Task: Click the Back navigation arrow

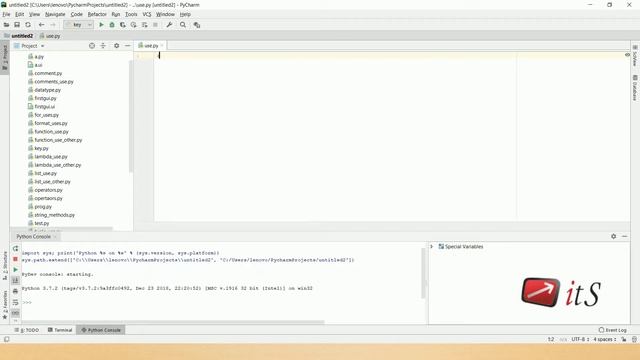Action: coord(41,25)
